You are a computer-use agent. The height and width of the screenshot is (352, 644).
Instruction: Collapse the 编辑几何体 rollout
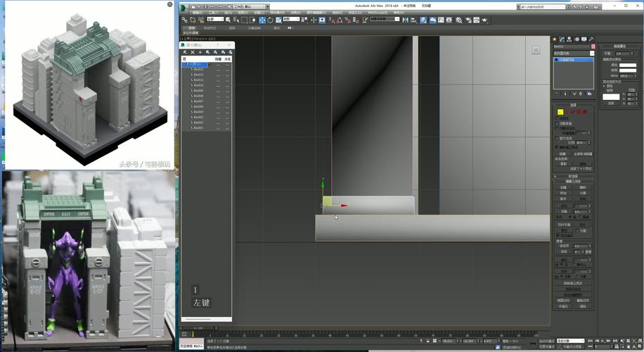pos(574,181)
